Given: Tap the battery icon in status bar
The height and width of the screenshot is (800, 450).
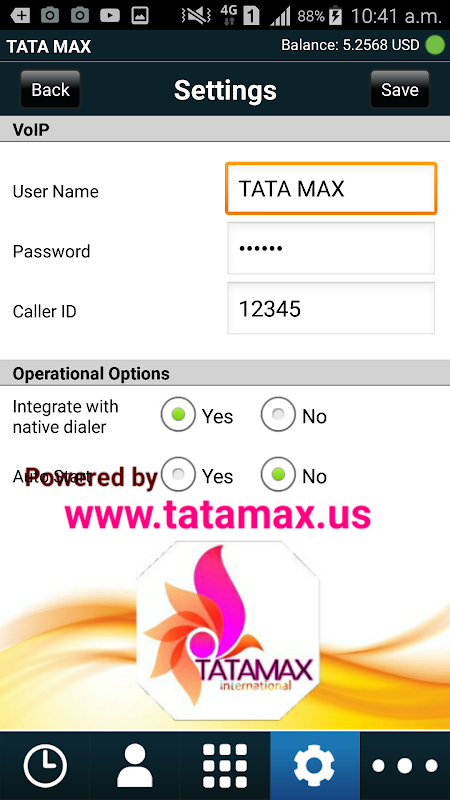Looking at the screenshot, I should [335, 16].
